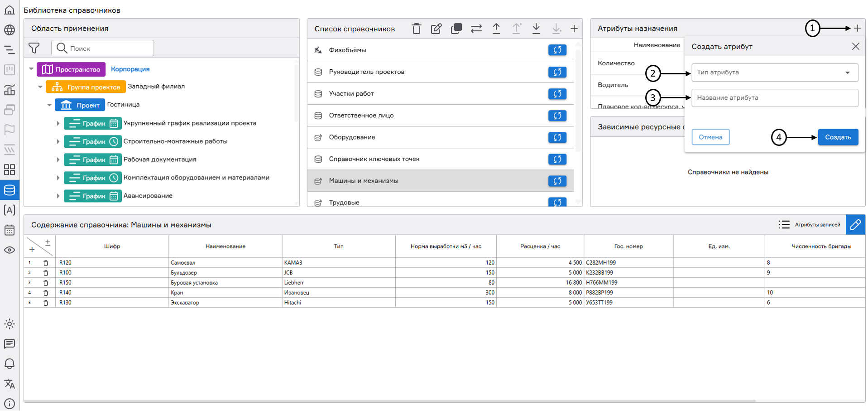Open the filter icon in Область применения
Image resolution: width=868 pixels, height=411 pixels.
[34, 48]
